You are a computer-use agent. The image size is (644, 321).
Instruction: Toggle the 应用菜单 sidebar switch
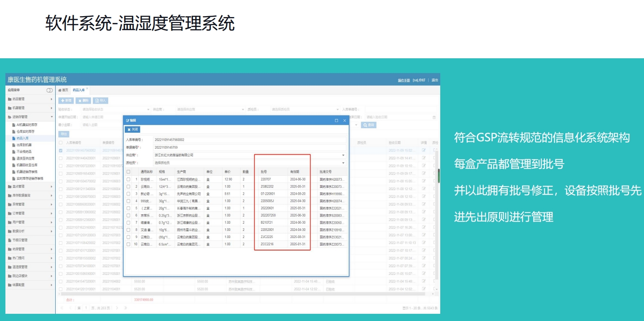coord(49,90)
